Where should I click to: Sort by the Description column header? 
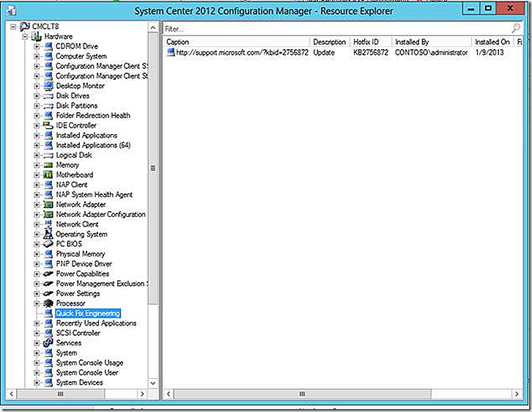click(x=330, y=42)
